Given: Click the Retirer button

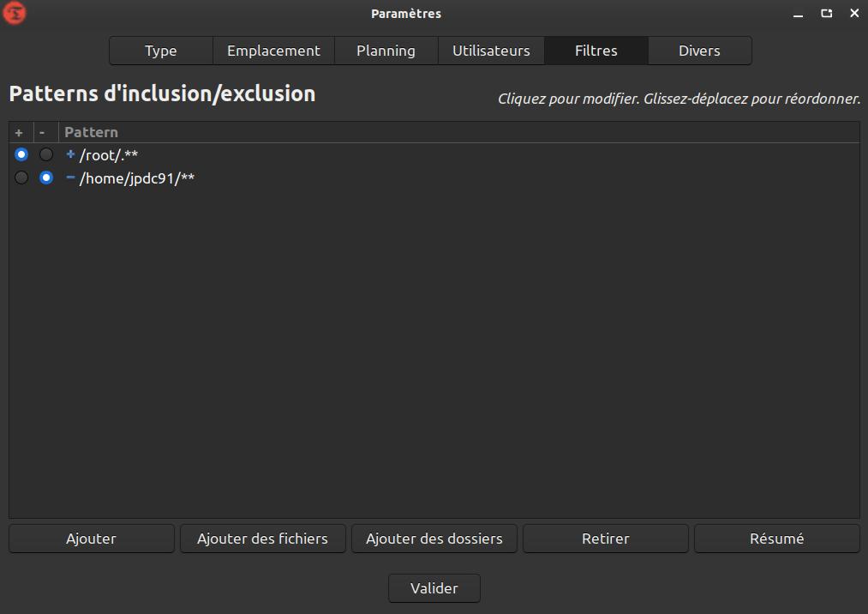Looking at the screenshot, I should coord(606,539).
